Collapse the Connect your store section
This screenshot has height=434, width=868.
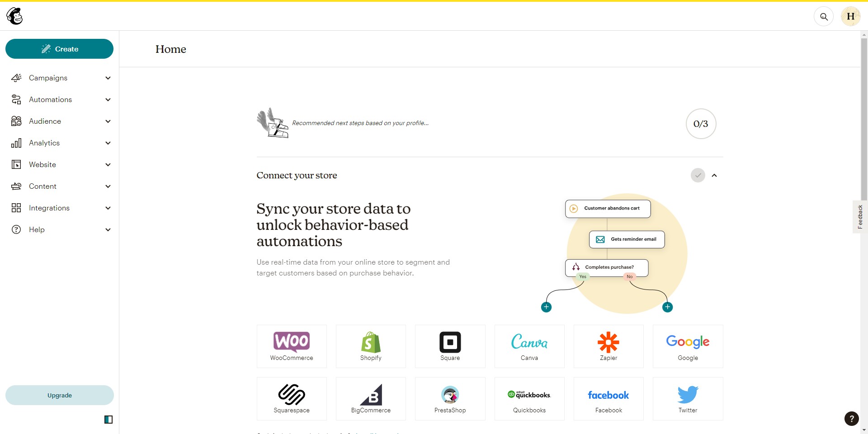point(714,175)
